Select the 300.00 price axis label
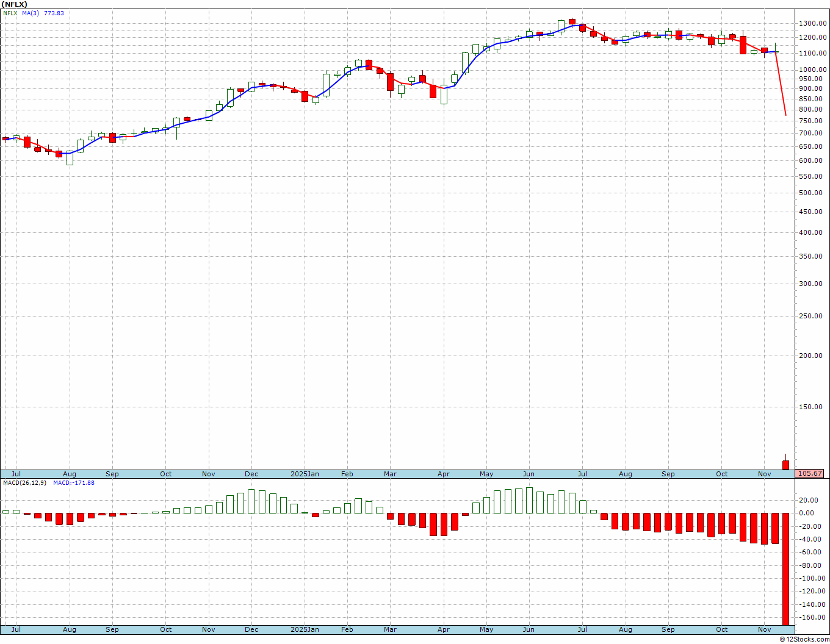 point(810,284)
